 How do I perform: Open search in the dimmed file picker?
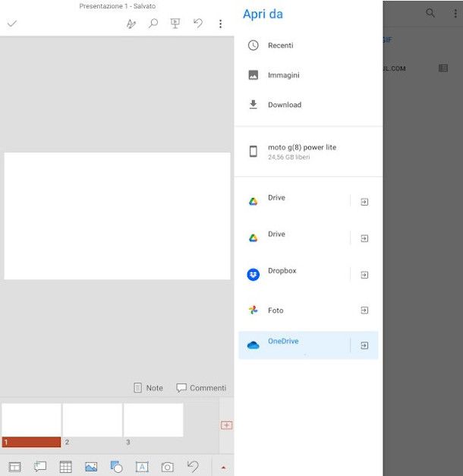tap(430, 13)
